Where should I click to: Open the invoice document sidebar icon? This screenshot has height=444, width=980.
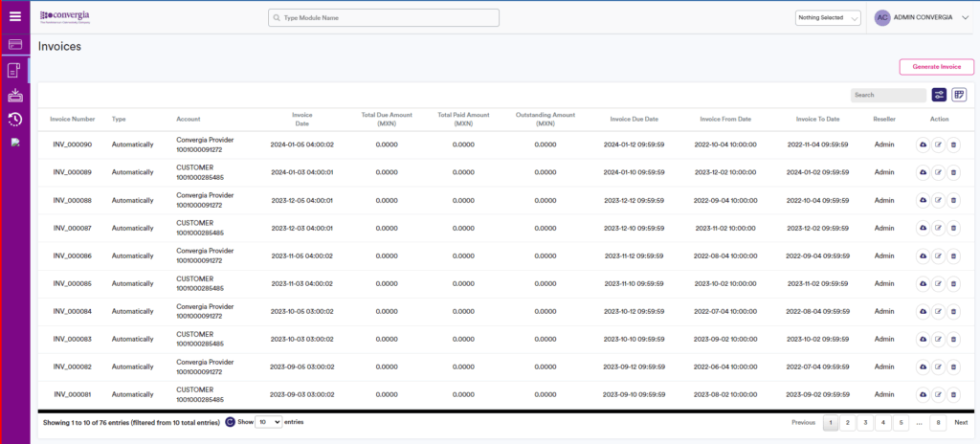[14, 70]
